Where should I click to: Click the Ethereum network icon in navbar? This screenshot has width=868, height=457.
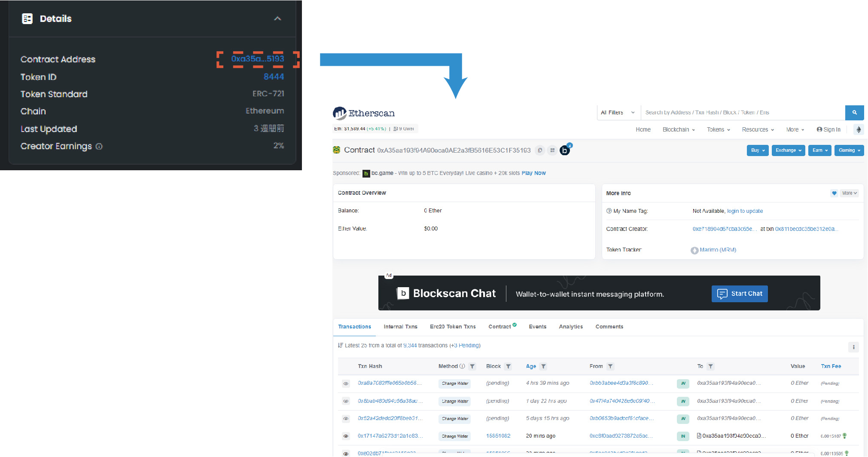tap(858, 129)
